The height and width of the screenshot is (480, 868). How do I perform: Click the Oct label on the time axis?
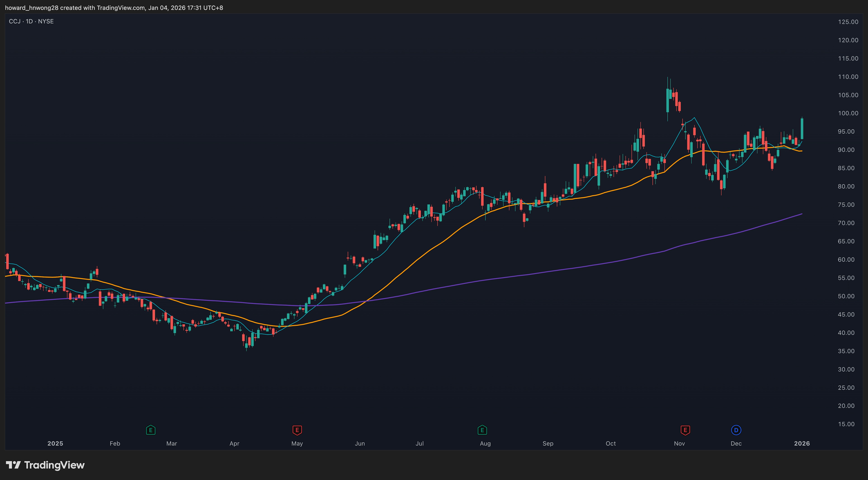coord(611,443)
